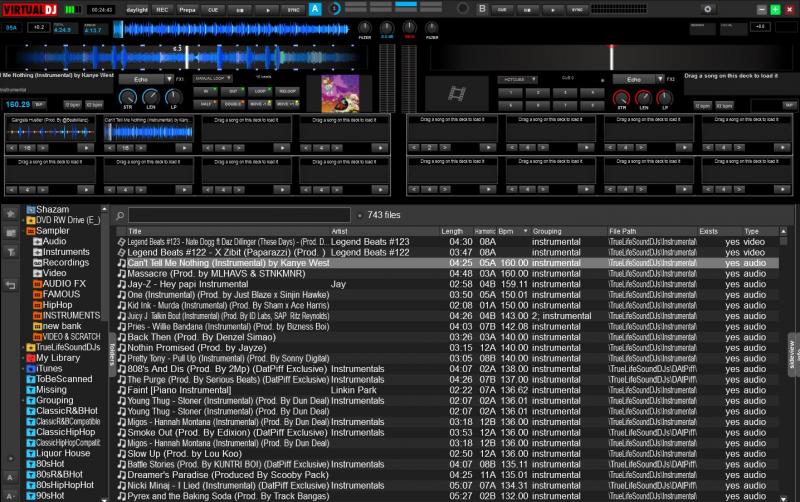Image resolution: width=800 pixels, height=502 pixels.
Task: Expand the iTunes folder
Action: (23, 368)
